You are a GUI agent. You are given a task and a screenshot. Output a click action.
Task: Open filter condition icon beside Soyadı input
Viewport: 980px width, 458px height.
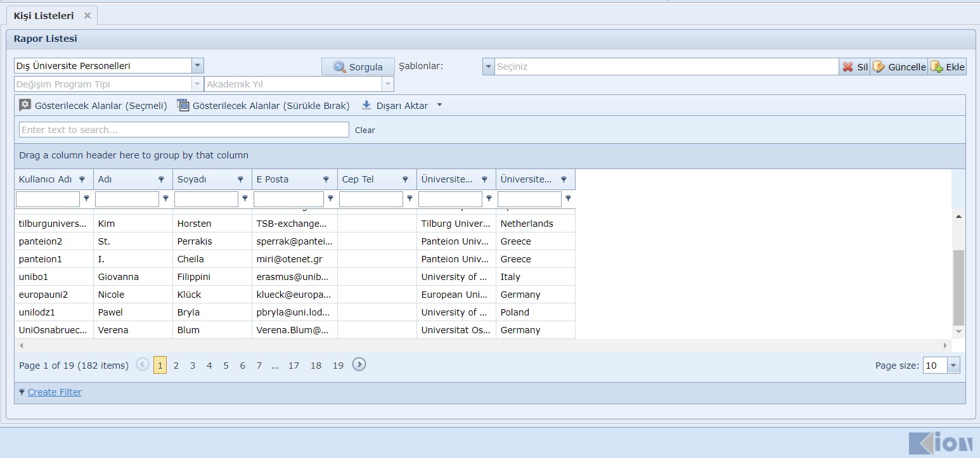(245, 198)
